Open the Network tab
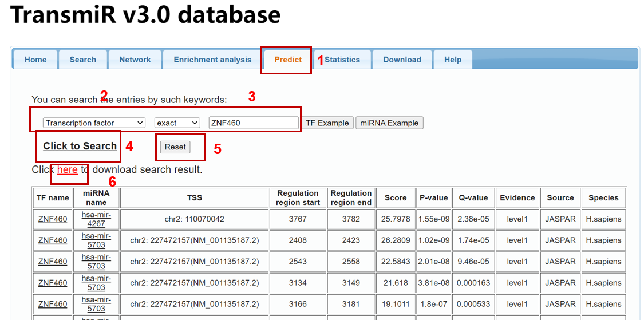This screenshot has height=320, width=644. [135, 60]
